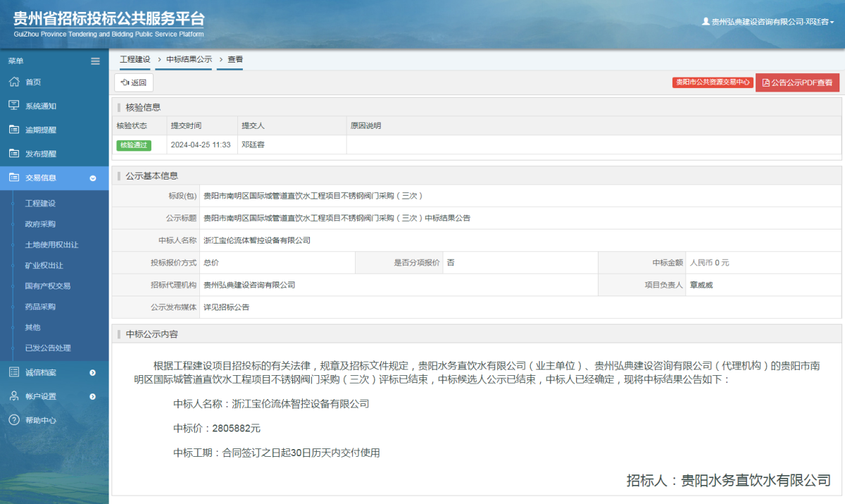Click the 诚信档案 list icon
The height and width of the screenshot is (504, 845).
pos(13,372)
